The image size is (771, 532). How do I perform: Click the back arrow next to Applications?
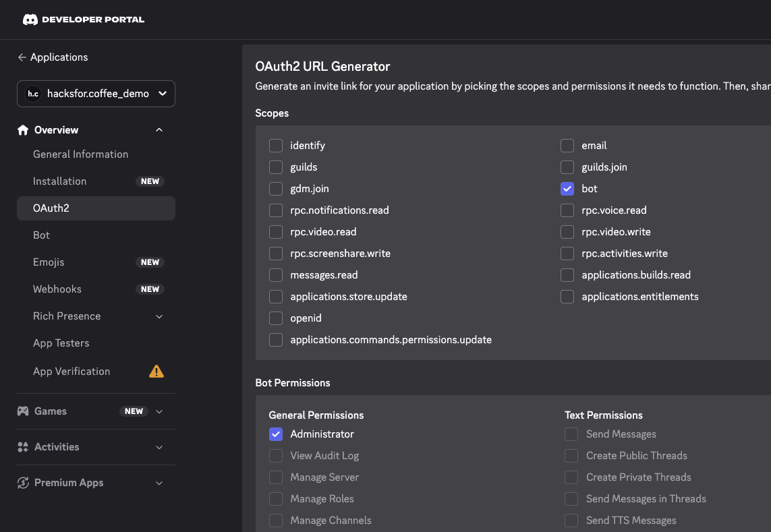tap(22, 57)
